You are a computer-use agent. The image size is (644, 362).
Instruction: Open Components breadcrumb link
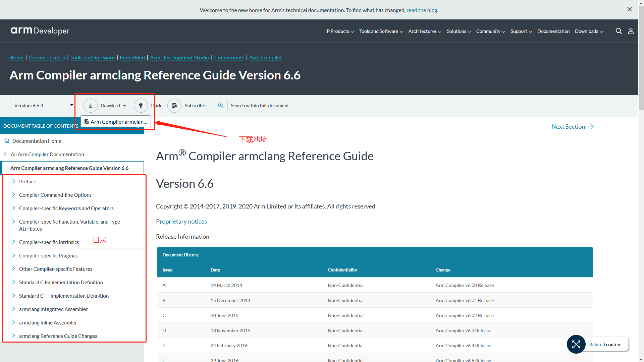click(229, 57)
